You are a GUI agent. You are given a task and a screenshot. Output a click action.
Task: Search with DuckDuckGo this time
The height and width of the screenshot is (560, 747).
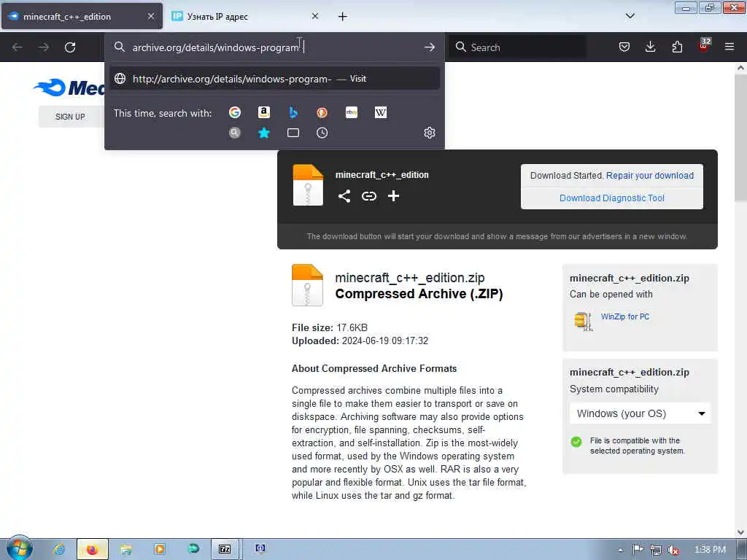(322, 112)
